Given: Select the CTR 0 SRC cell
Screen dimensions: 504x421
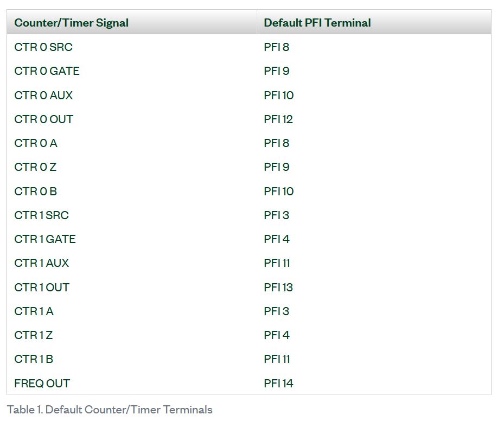Looking at the screenshot, I should (x=43, y=47).
